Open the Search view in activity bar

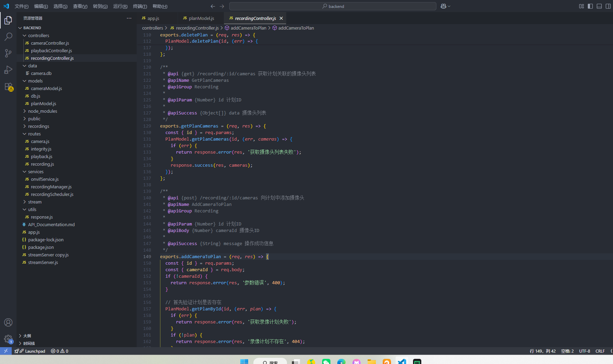click(x=8, y=36)
